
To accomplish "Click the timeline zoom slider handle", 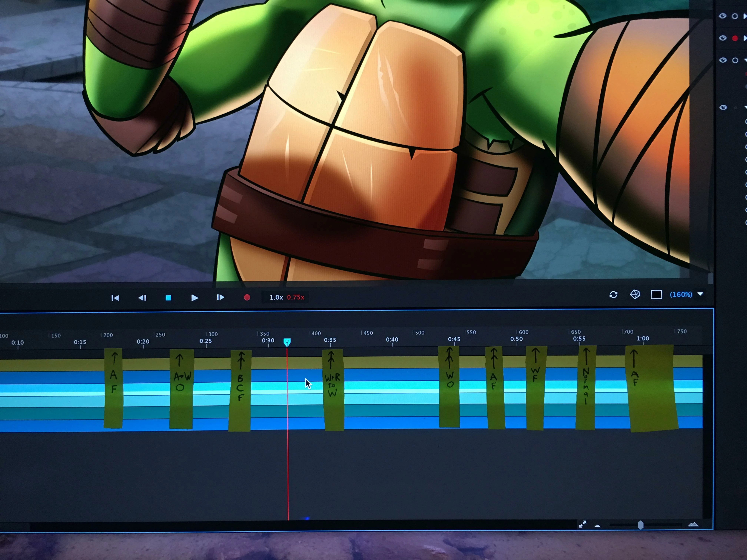I will pyautogui.click(x=640, y=525).
